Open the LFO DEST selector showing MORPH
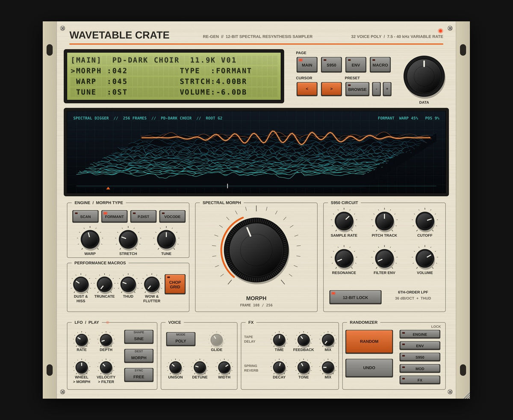The width and height of the screenshot is (513, 420). tap(139, 355)
